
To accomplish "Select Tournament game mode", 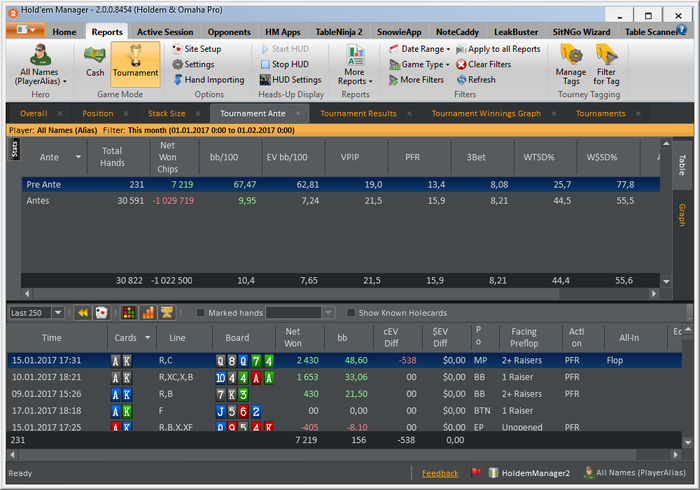I will coord(135,64).
